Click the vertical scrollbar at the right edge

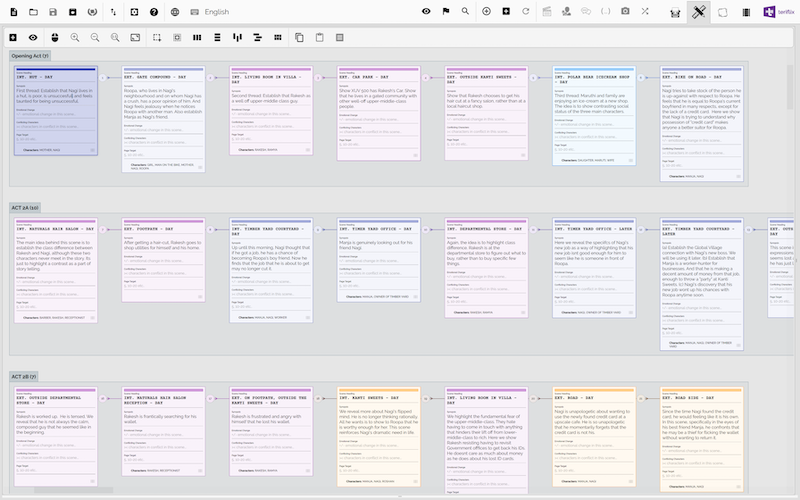tap(791, 87)
